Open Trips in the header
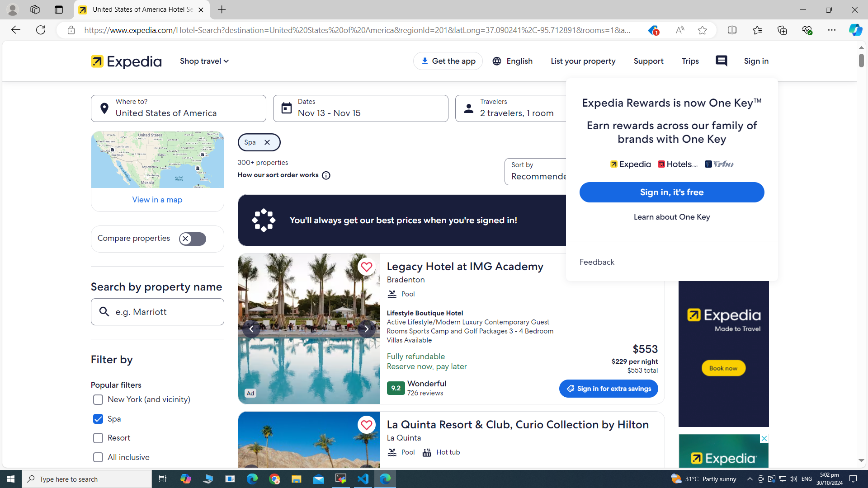The height and width of the screenshot is (488, 868). click(690, 61)
